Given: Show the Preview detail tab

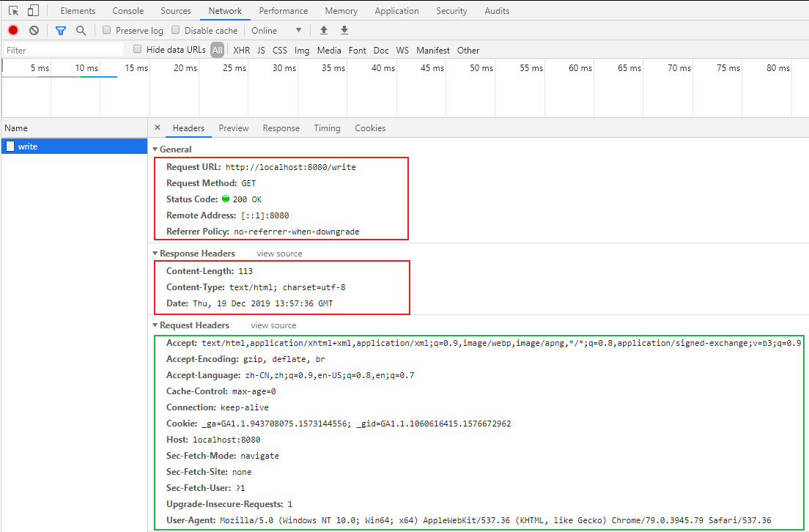Looking at the screenshot, I should [x=234, y=128].
